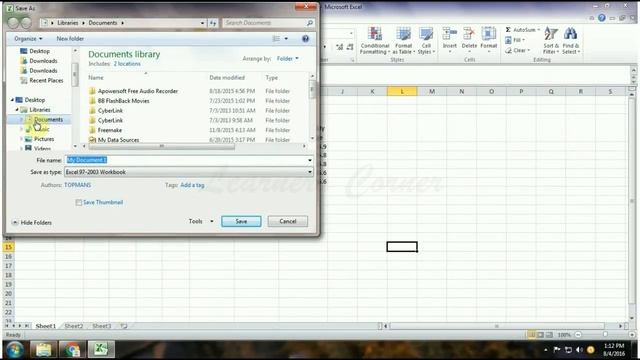The width and height of the screenshot is (640, 360).
Task: Open the view options dropdown arrow
Action: point(286,38)
